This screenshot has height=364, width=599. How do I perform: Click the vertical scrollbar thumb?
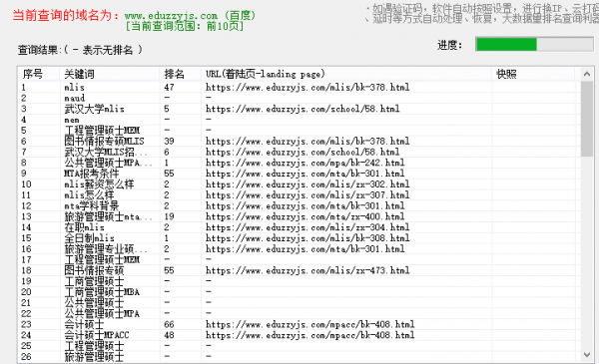click(x=587, y=119)
